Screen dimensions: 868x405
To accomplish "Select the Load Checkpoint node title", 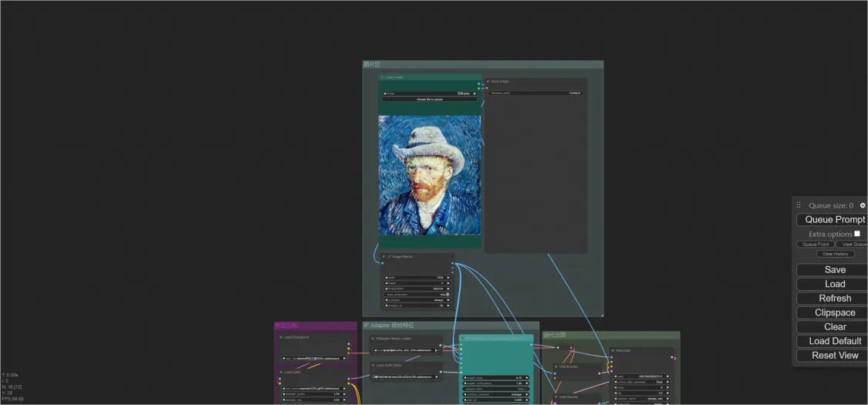I will tap(297, 337).
